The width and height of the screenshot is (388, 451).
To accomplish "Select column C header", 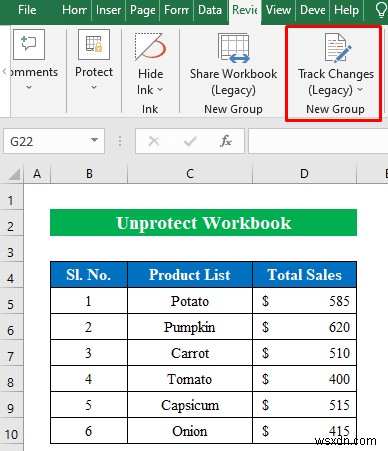I will pos(190,174).
